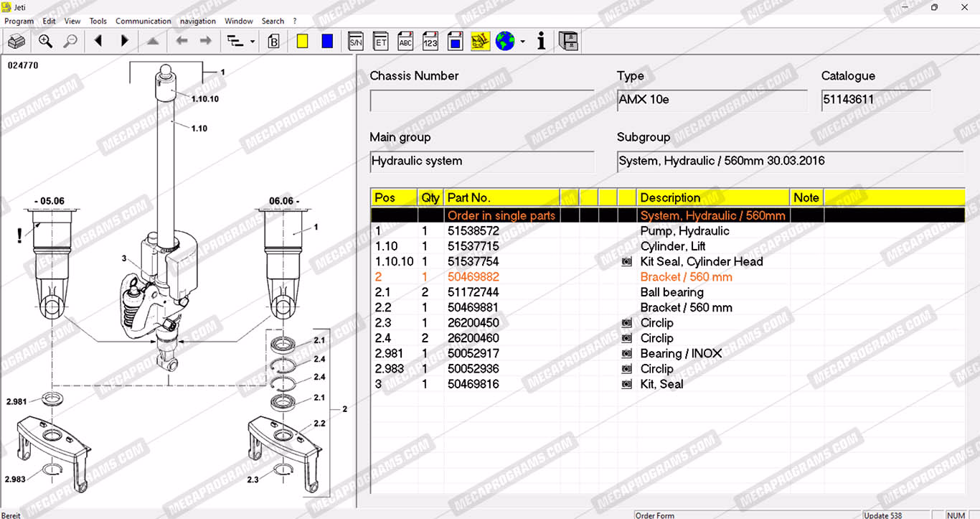
Task: Go to previous page with black left arrow
Action: [98, 42]
